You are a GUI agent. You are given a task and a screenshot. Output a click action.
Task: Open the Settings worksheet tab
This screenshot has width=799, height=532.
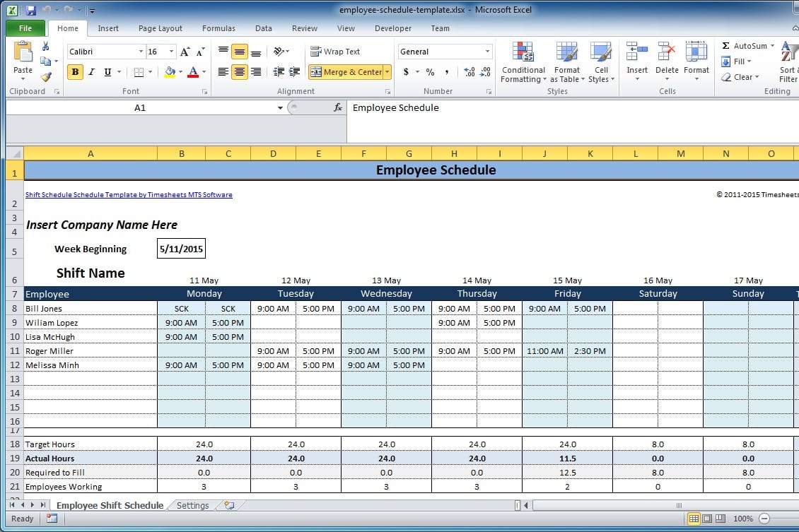[192, 505]
